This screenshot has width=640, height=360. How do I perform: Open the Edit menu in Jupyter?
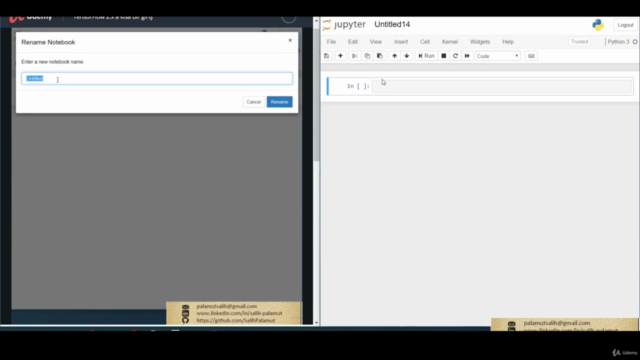click(x=353, y=42)
